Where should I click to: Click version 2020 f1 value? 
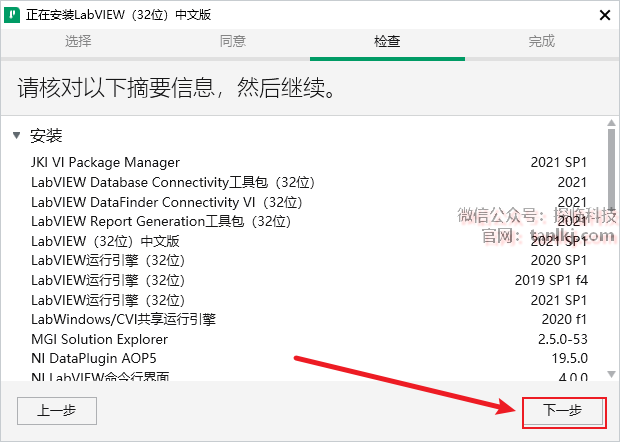564,319
